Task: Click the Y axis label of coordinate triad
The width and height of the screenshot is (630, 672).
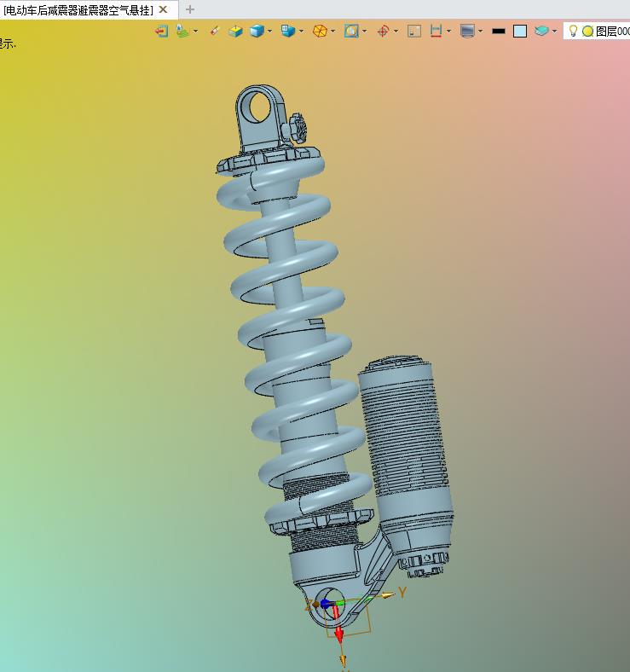Action: click(x=402, y=593)
